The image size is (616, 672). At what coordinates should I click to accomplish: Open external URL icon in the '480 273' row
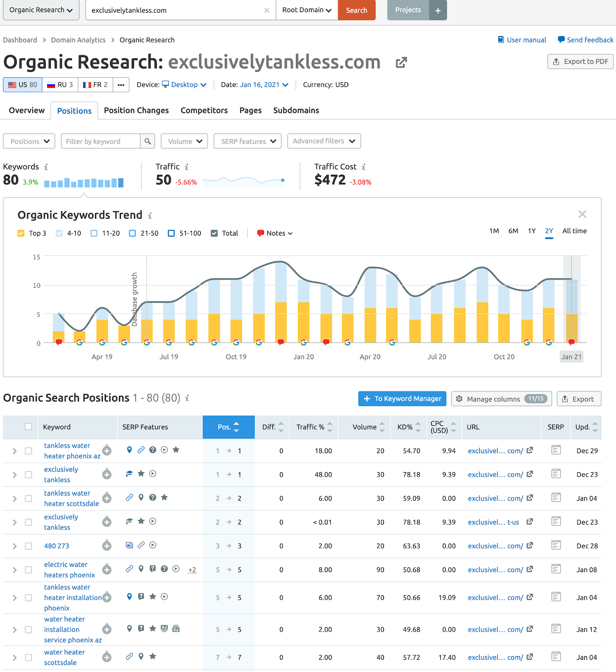tap(530, 545)
